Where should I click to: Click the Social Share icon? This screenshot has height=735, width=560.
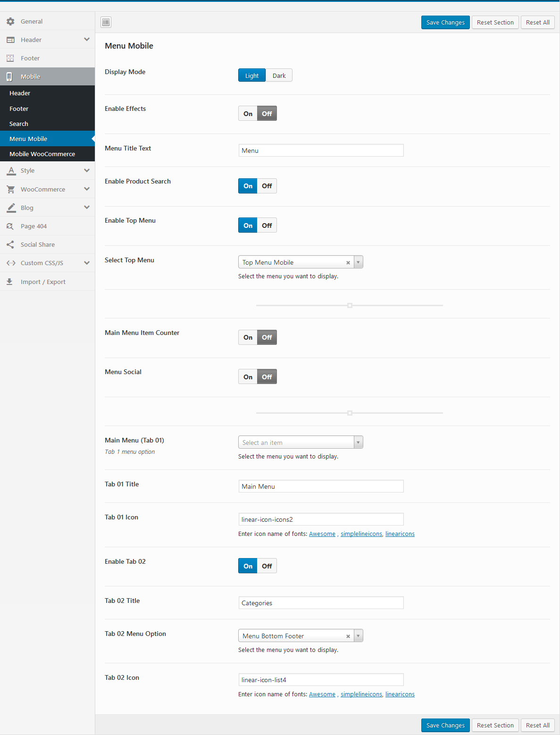click(10, 244)
